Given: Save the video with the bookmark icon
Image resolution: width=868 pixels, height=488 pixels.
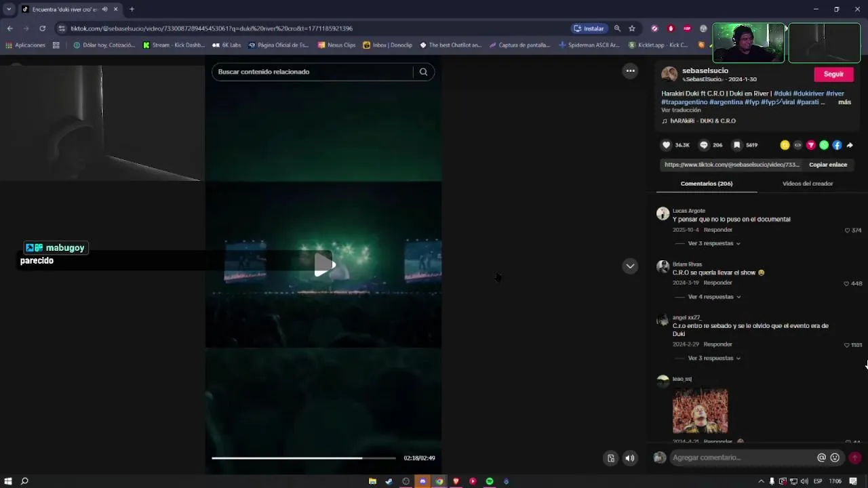Looking at the screenshot, I should 736,145.
